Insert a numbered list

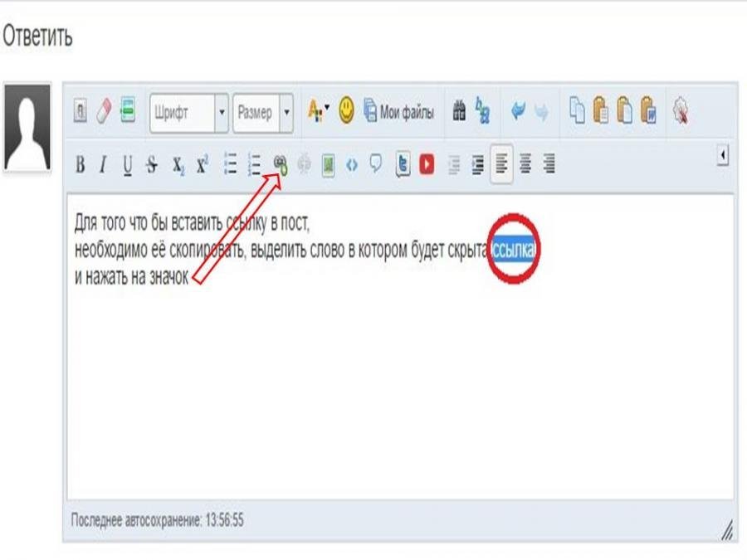pyautogui.click(x=255, y=164)
